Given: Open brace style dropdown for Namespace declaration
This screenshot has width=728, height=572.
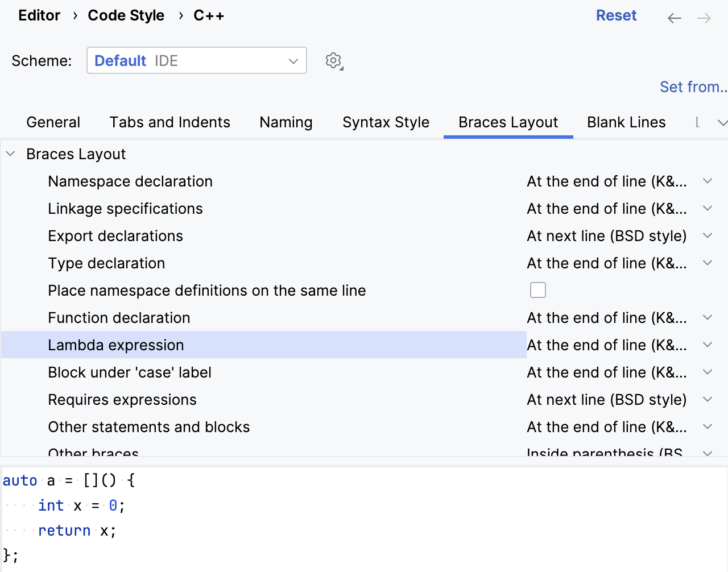Looking at the screenshot, I should click(x=707, y=181).
